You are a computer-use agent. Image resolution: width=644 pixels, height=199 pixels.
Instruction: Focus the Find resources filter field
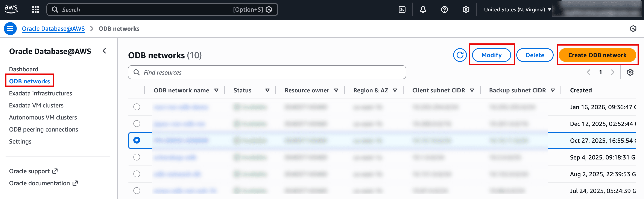coord(267,72)
